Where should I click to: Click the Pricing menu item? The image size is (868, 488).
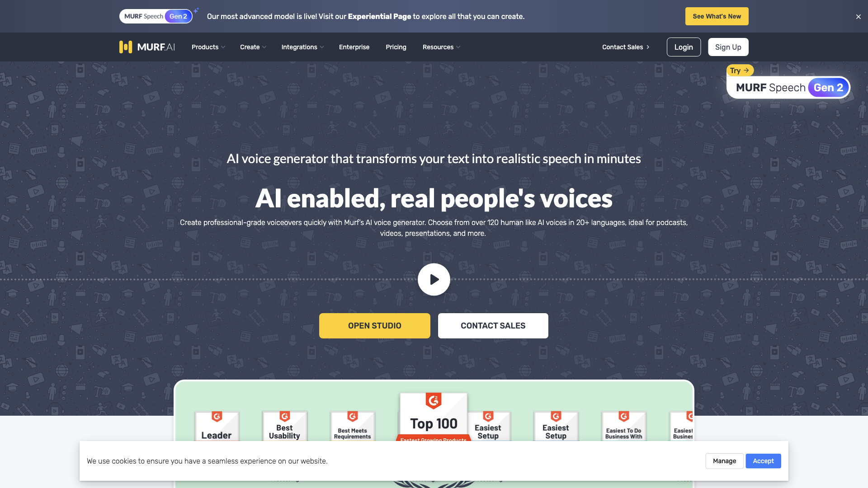click(x=396, y=47)
